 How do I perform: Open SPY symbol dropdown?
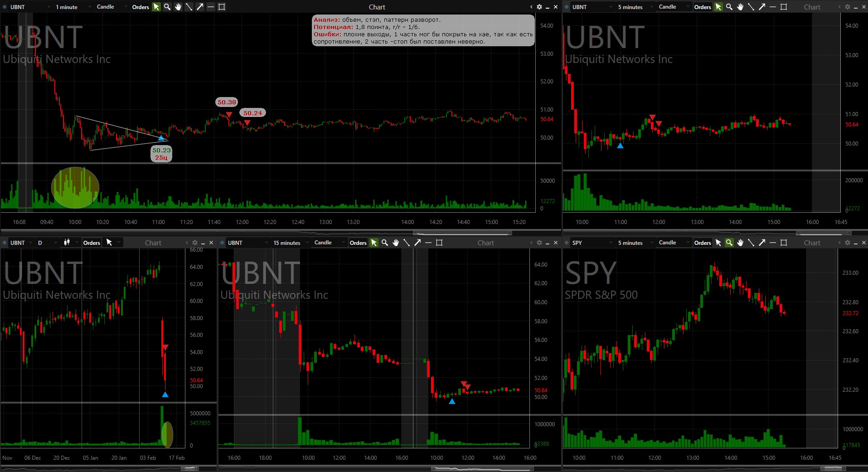point(592,243)
